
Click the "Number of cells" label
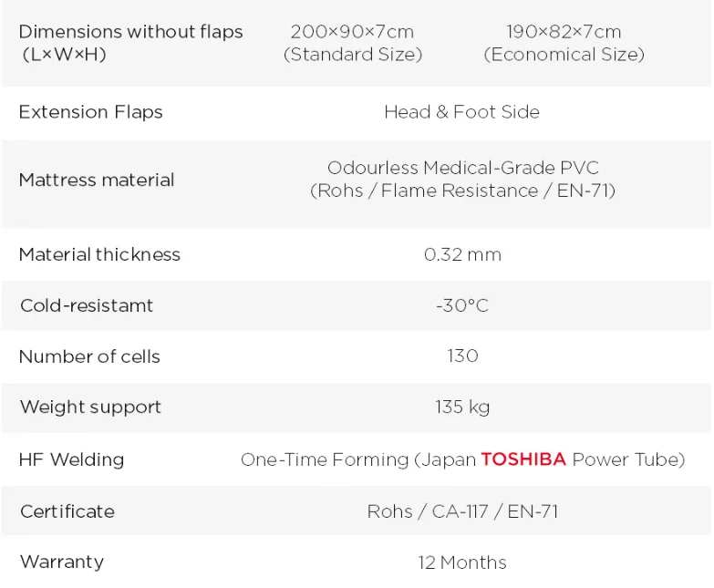pyautogui.click(x=89, y=356)
